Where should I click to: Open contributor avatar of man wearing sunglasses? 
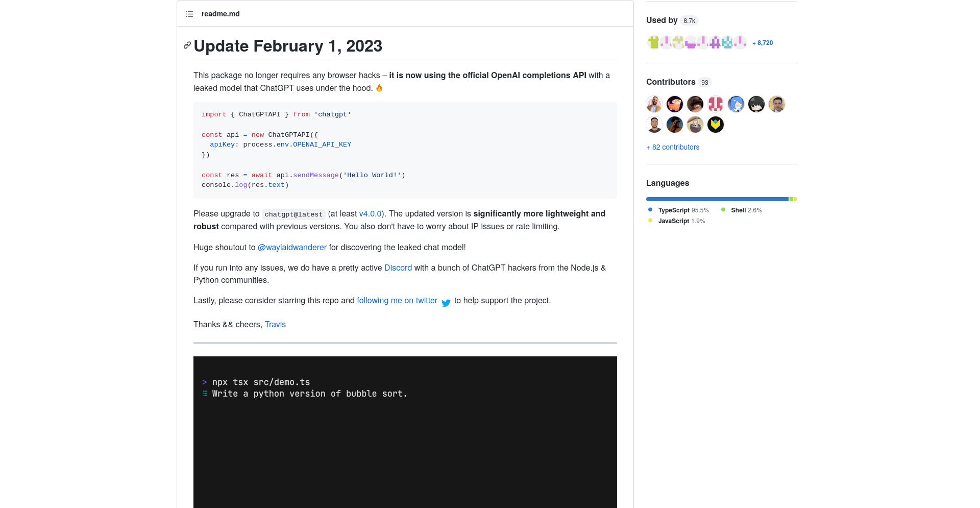pos(675,125)
